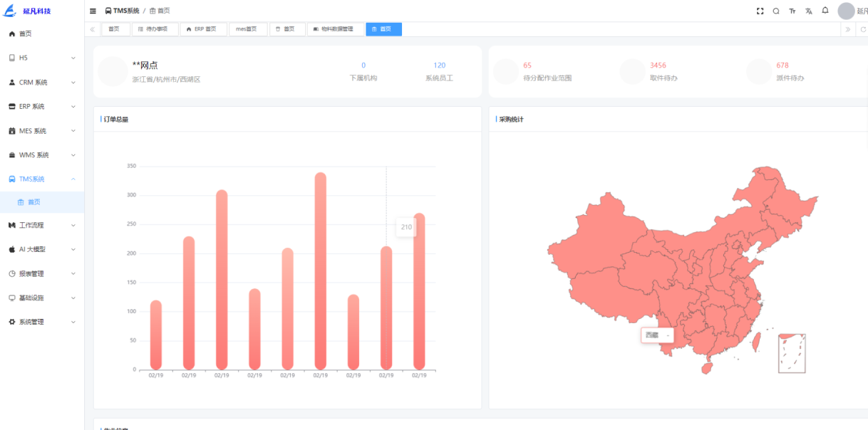Viewport: 868px width, 430px height.
Task: Open the language translation icon
Action: click(x=809, y=11)
